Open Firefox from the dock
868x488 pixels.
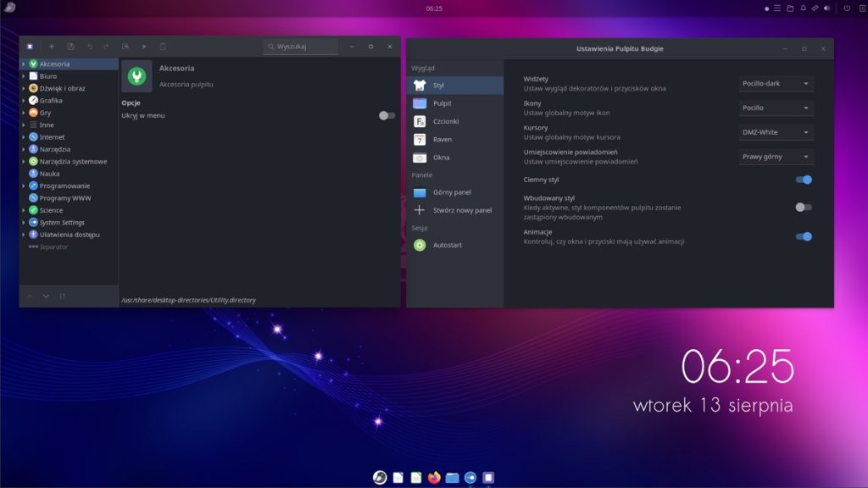click(x=434, y=478)
